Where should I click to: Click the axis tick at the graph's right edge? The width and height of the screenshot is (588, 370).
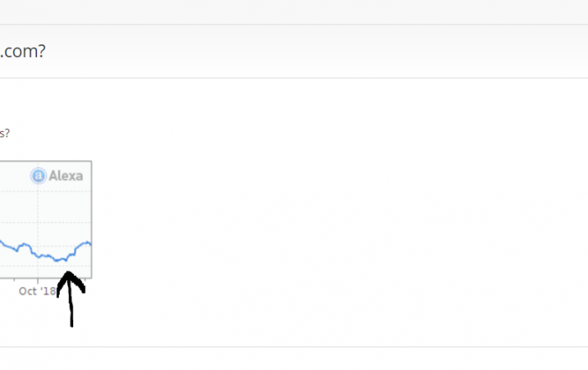pyautogui.click(x=86, y=279)
